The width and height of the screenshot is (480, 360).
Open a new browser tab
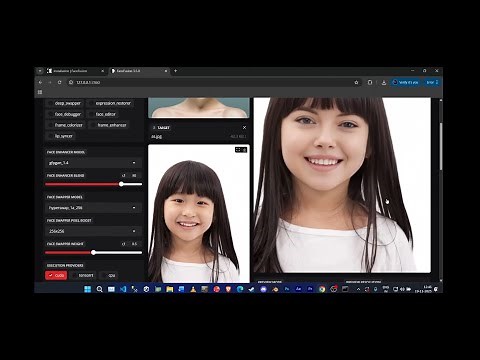(175, 71)
